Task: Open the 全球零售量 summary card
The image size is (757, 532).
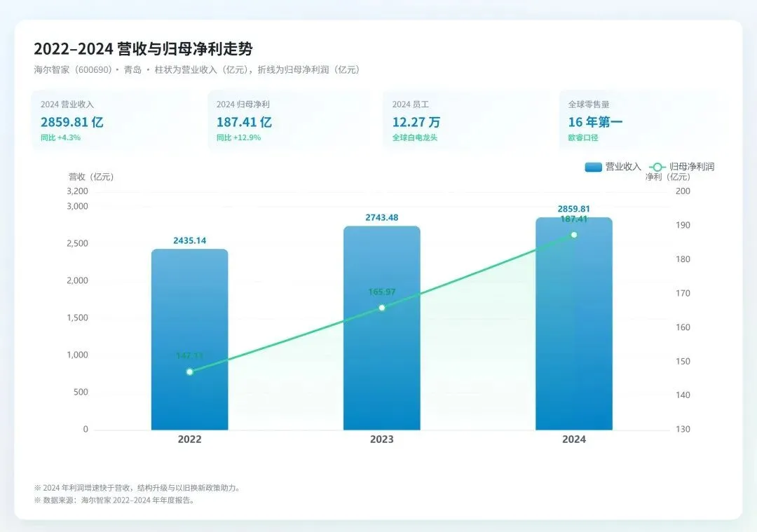Action: coord(643,121)
